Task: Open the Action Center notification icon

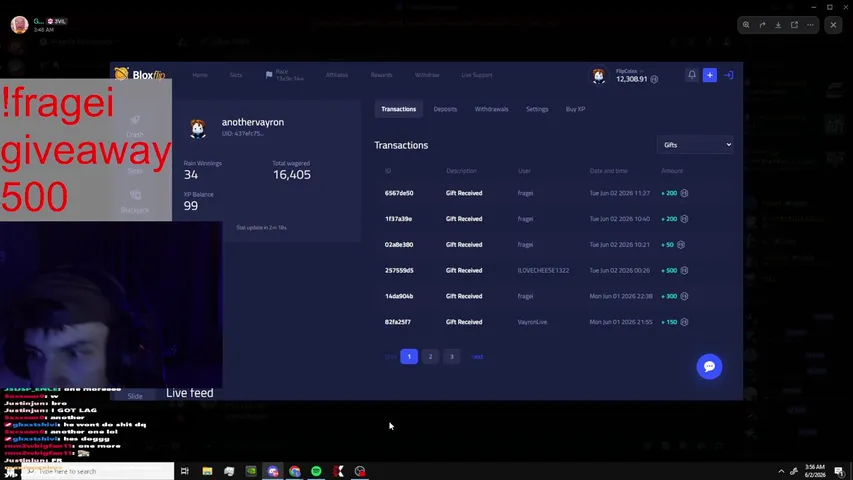Action: (839, 471)
